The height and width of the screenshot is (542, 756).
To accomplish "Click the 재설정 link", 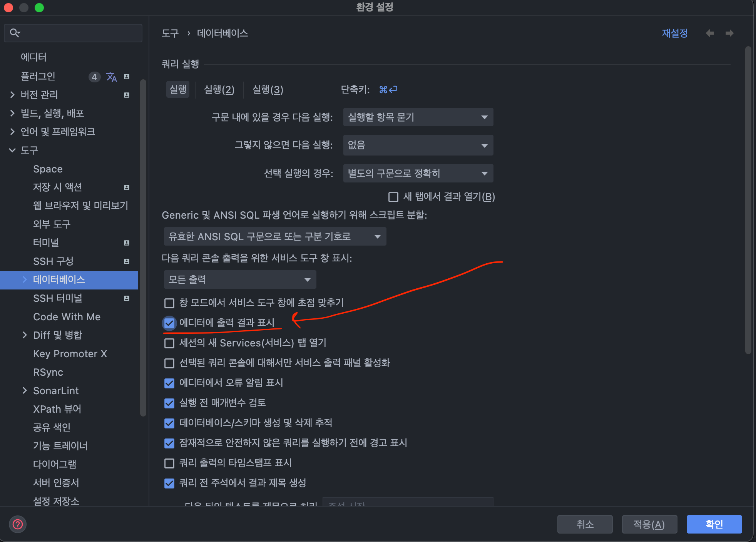I will [x=674, y=33].
